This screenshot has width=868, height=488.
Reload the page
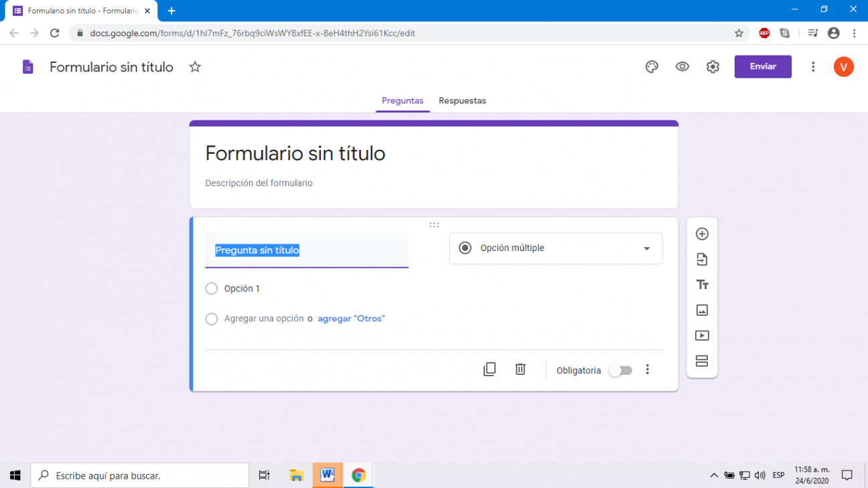tap(55, 33)
